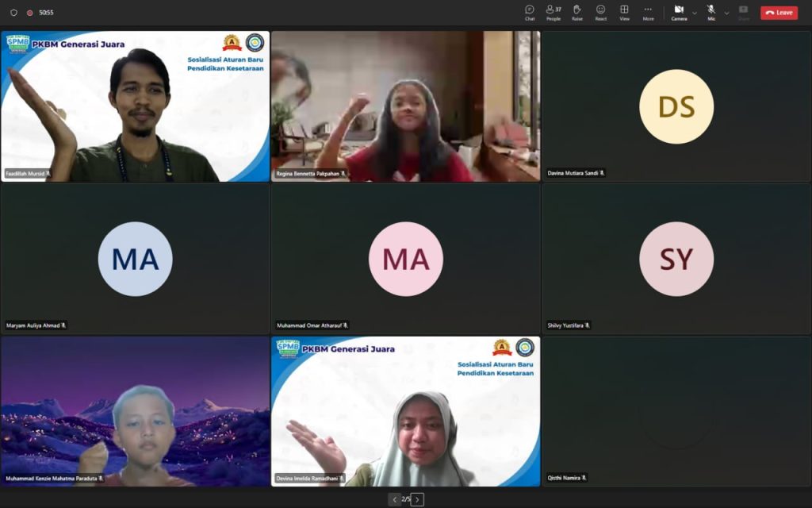
Task: Click the security shield icon
Action: [13, 13]
